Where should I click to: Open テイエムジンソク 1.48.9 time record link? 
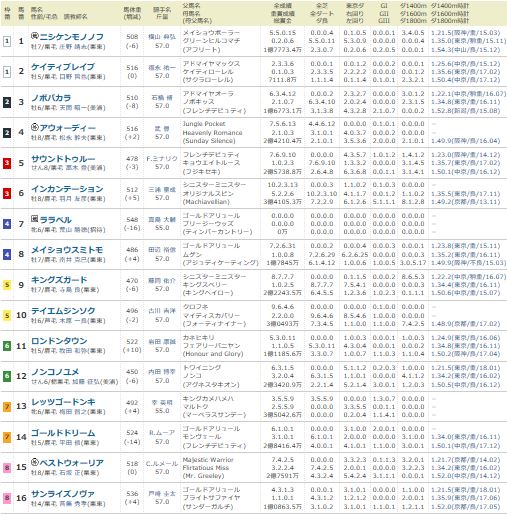(465, 324)
